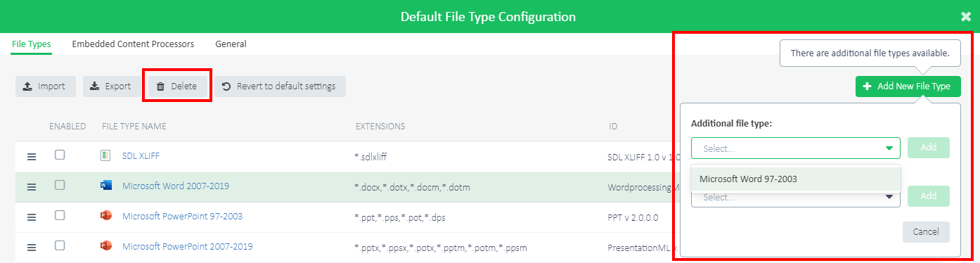Open the second Select dropdown arrow
Image resolution: width=980 pixels, height=263 pixels.
pyautogui.click(x=889, y=198)
